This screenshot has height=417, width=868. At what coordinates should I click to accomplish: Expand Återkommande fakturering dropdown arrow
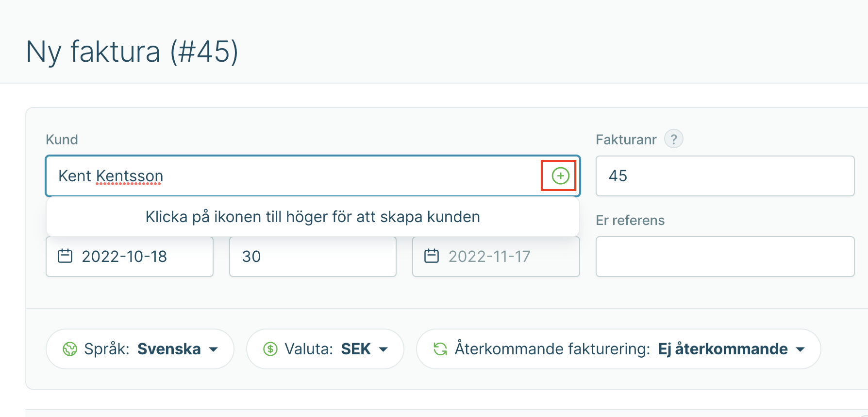pyautogui.click(x=800, y=349)
